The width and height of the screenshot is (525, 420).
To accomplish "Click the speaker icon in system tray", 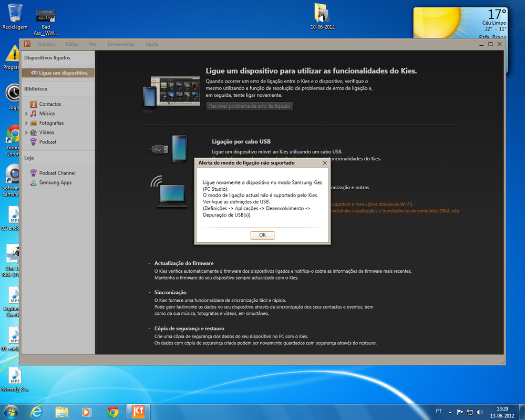I will (x=479, y=412).
